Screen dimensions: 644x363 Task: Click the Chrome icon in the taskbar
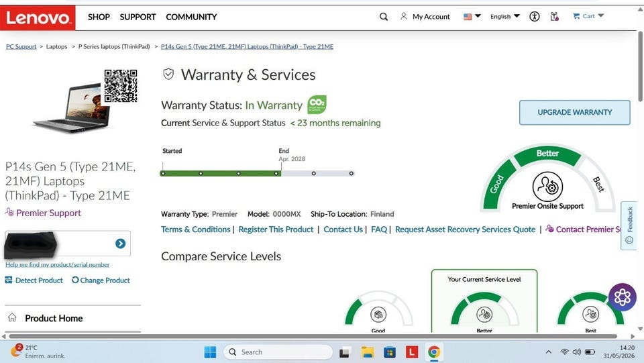(434, 352)
